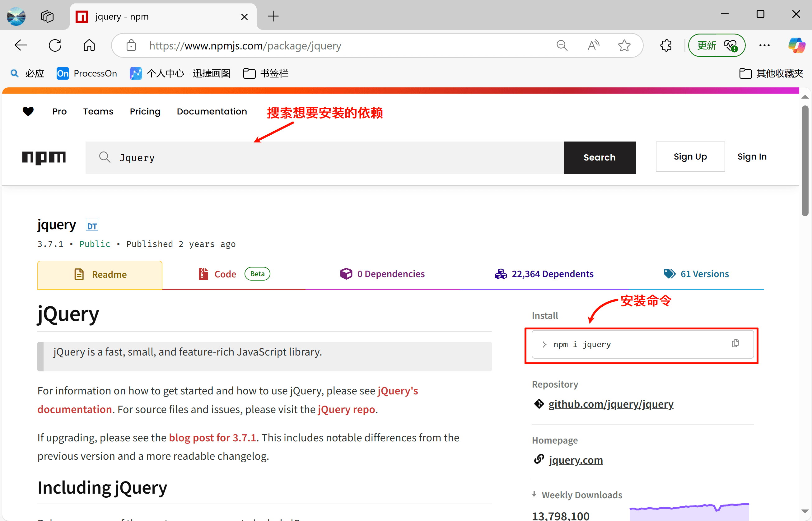Click the black heart icon
The width and height of the screenshot is (812, 521).
pos(28,111)
